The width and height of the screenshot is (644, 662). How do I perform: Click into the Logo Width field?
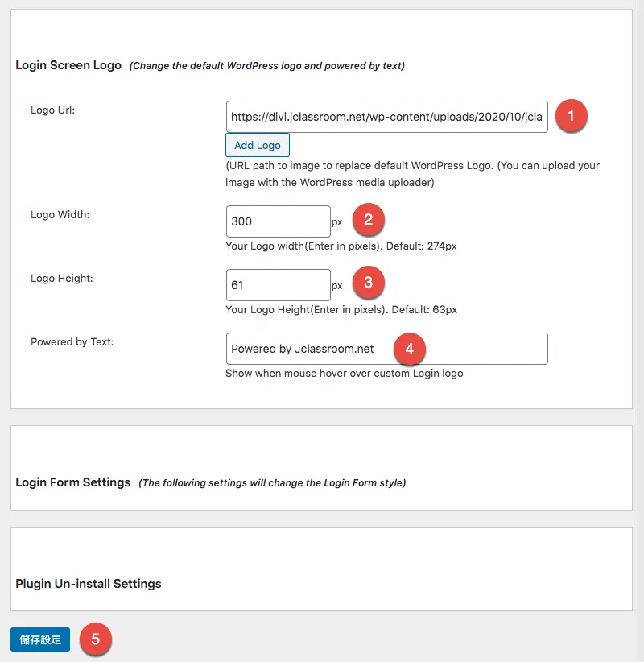[278, 221]
